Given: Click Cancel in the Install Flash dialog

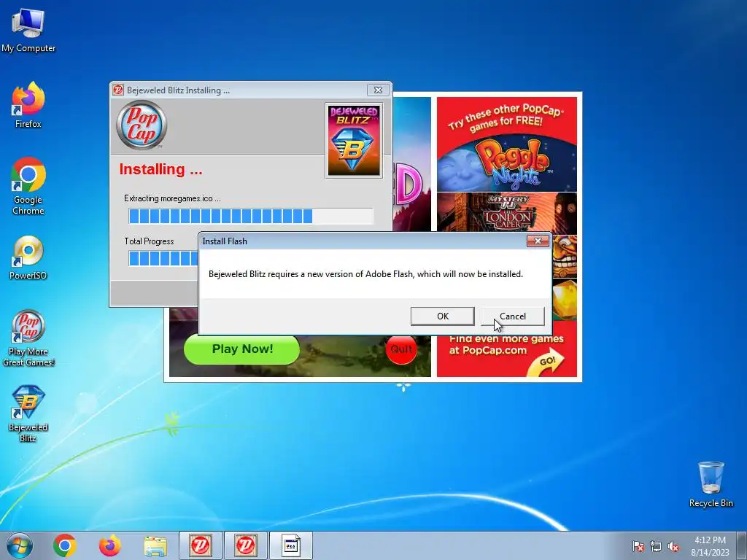Looking at the screenshot, I should click(513, 316).
